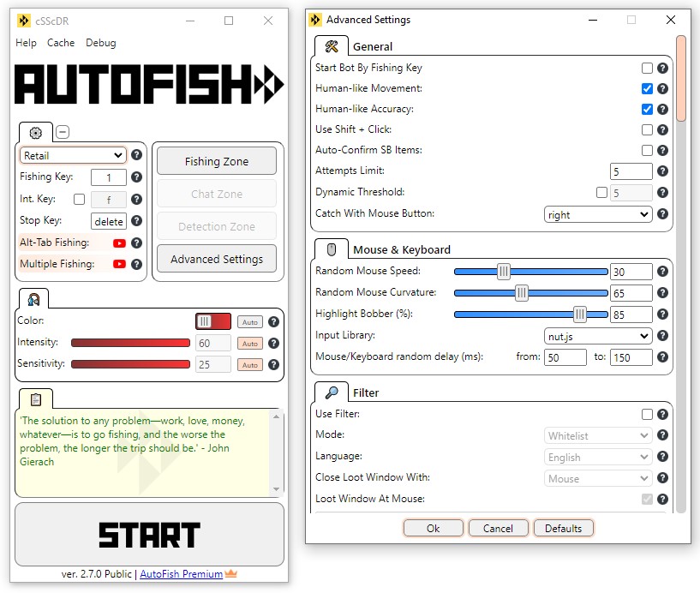Click the premium crown icon
The width and height of the screenshot is (700, 593).
tap(230, 573)
